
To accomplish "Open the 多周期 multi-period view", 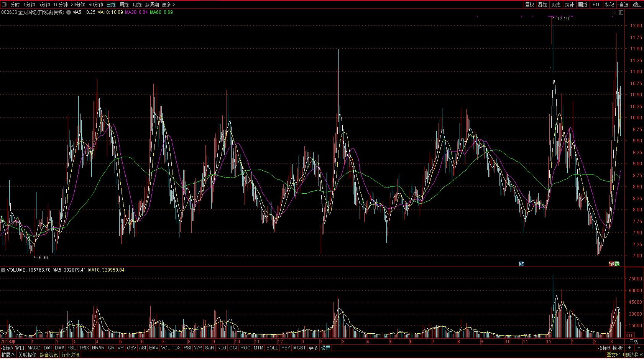I will (152, 5).
